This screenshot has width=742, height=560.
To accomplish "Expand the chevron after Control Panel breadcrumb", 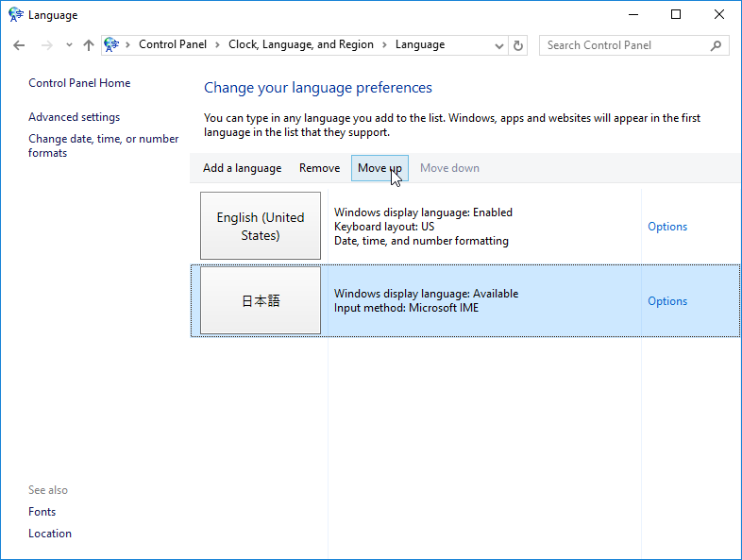I will (217, 45).
